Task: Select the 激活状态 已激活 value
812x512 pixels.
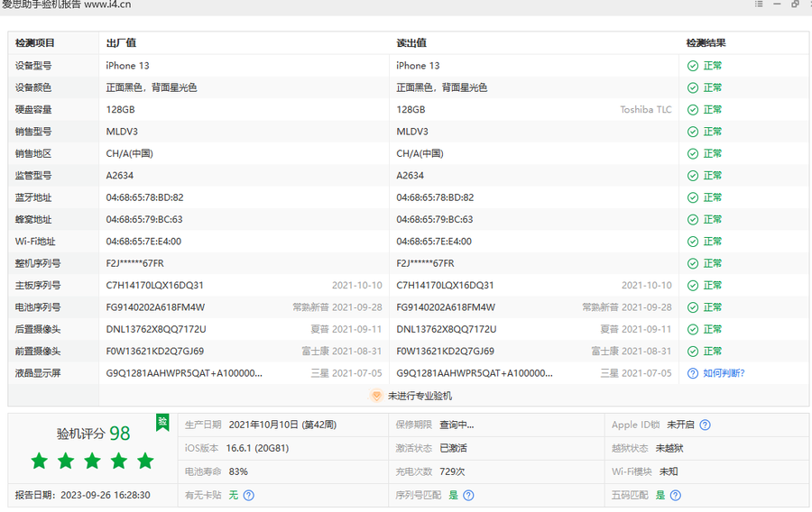Action: click(453, 448)
